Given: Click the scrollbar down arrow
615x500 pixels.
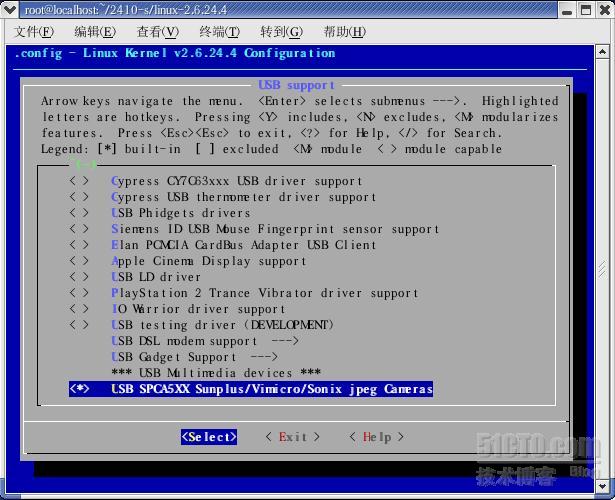Looking at the screenshot, I should pos(602,486).
